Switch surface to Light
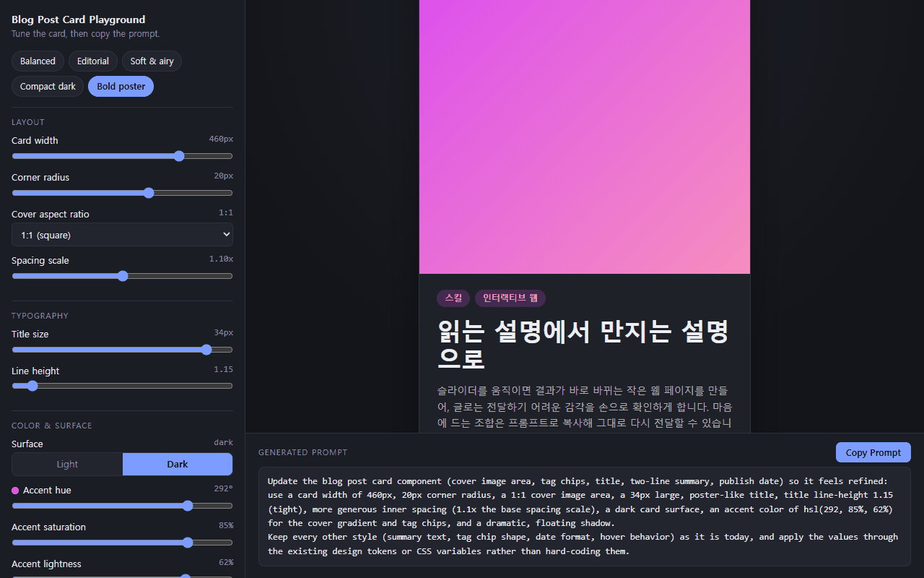The image size is (924, 578). (67, 465)
